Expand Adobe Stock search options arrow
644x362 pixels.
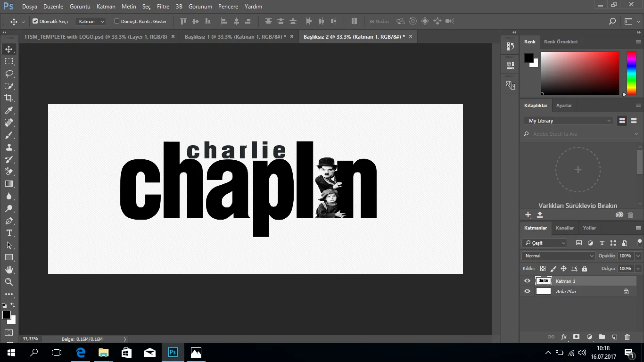636,134
